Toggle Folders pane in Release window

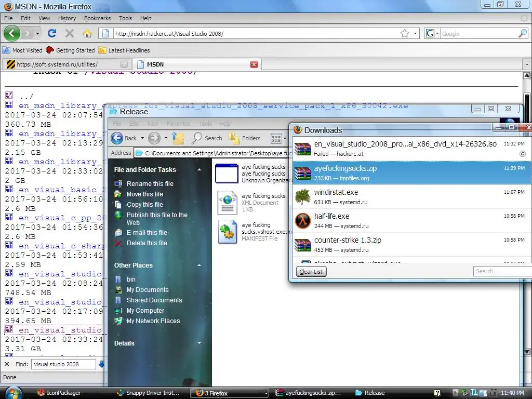[x=244, y=138]
